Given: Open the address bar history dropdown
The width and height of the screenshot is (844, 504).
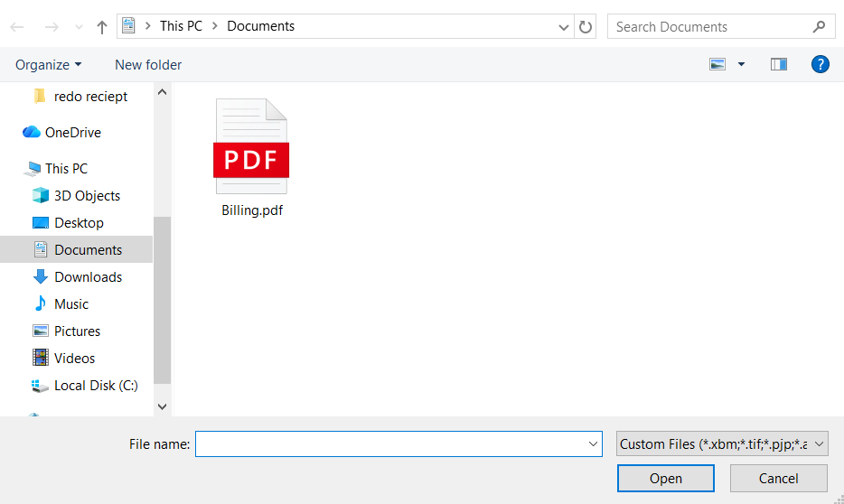Looking at the screenshot, I should [x=564, y=27].
